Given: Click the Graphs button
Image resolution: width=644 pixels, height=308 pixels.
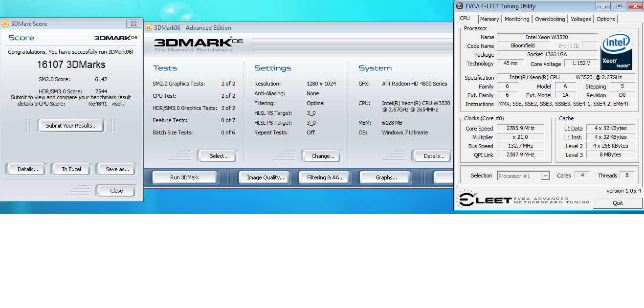Looking at the screenshot, I should (x=386, y=177).
